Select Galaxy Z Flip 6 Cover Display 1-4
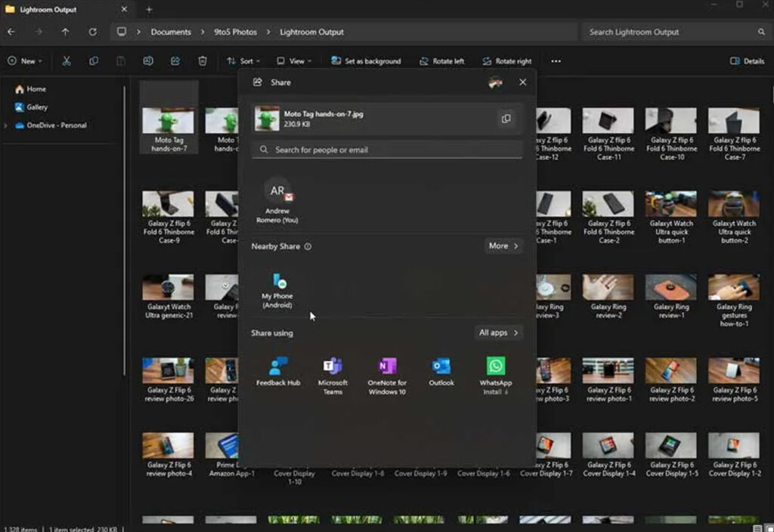774x532 pixels. 608,455
